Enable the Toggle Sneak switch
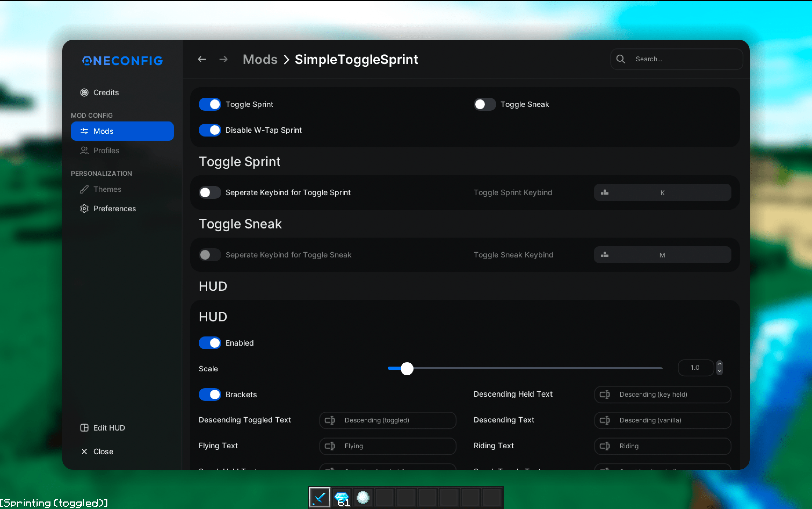The height and width of the screenshot is (509, 812). tap(484, 104)
